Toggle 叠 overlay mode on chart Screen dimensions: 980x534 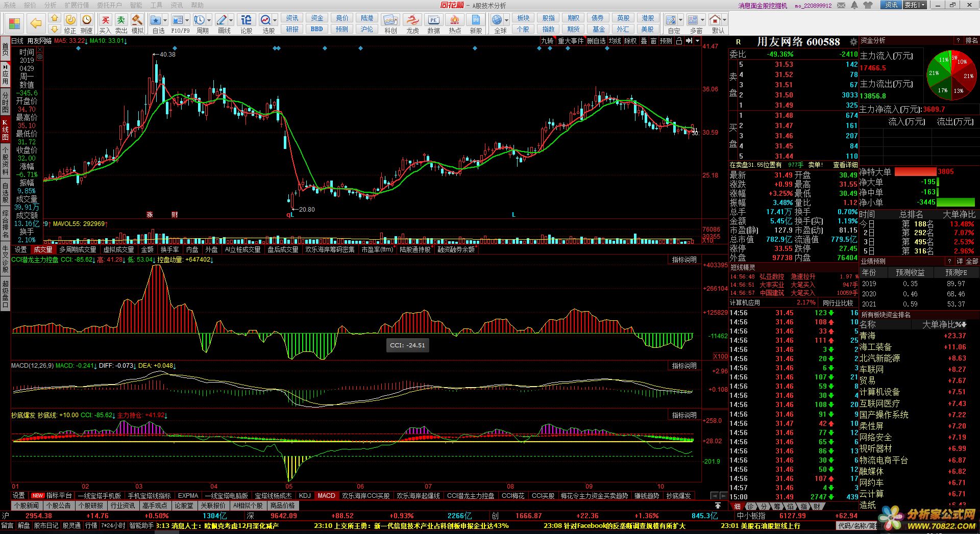pyautogui.click(x=644, y=41)
